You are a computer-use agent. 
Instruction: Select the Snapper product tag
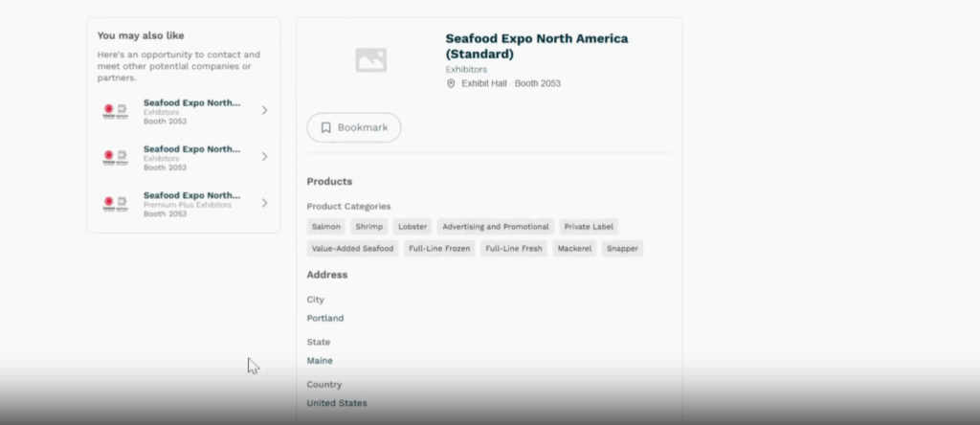[x=622, y=249]
